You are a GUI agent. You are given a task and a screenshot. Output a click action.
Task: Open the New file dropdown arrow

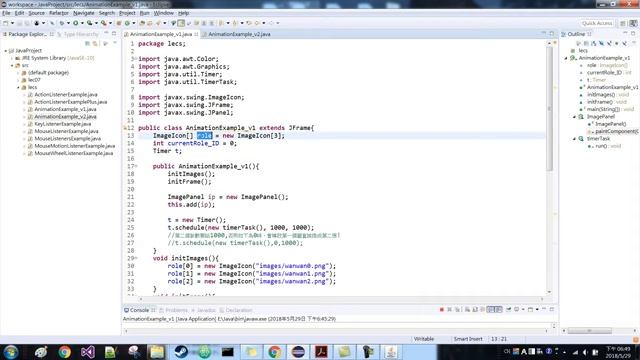(x=12, y=23)
